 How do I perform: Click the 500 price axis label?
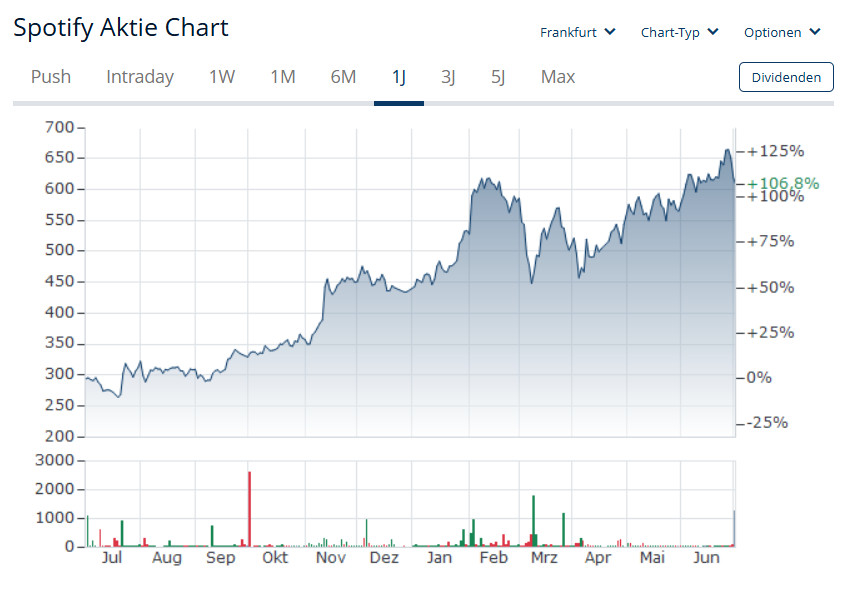click(59, 250)
